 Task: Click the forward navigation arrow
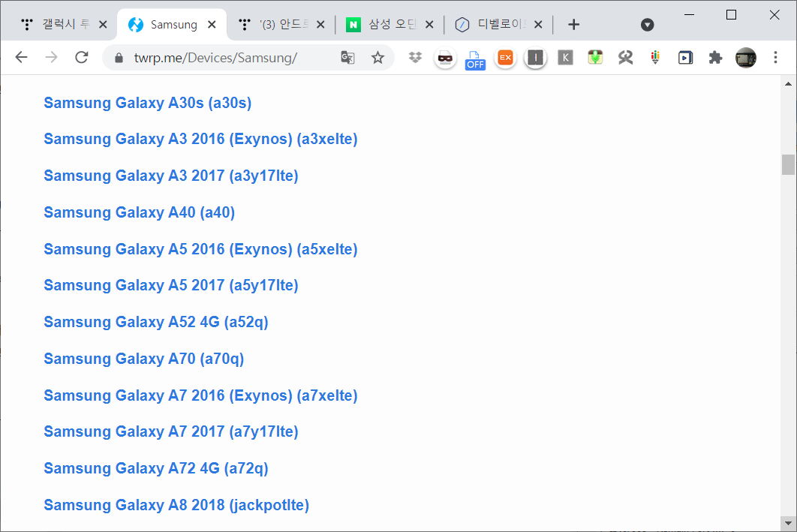[x=51, y=58]
